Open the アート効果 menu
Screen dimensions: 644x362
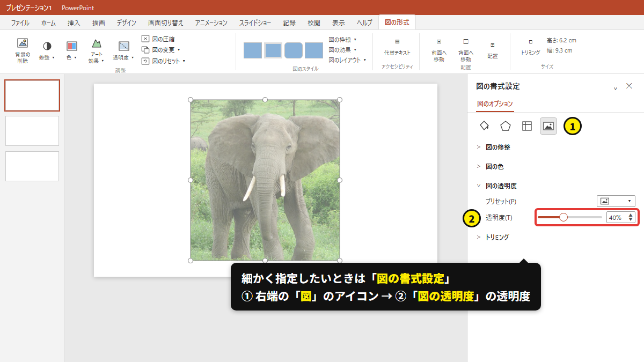(96, 51)
